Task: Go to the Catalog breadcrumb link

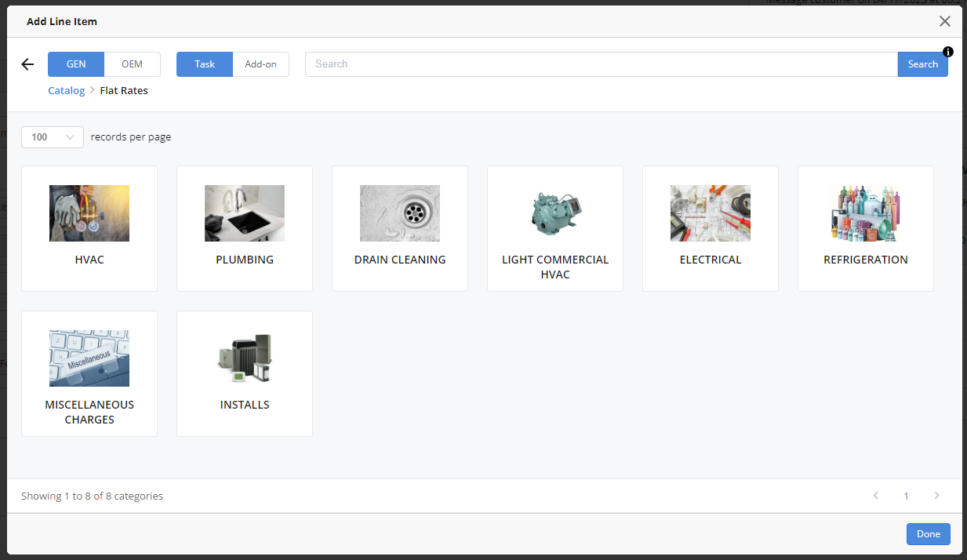Action: pos(67,90)
